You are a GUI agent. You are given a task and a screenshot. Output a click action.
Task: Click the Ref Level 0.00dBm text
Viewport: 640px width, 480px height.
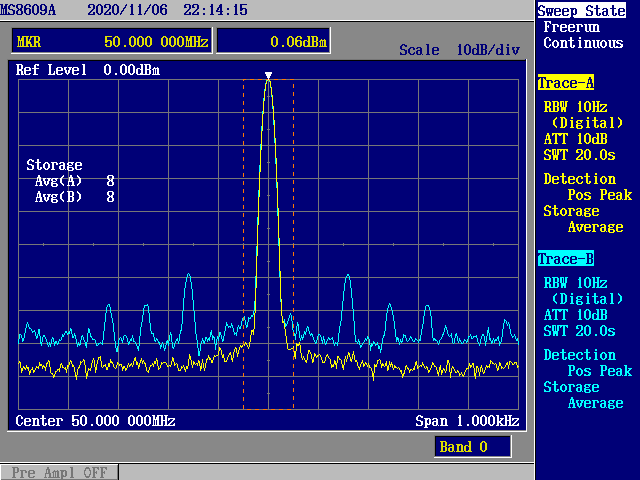point(87,70)
